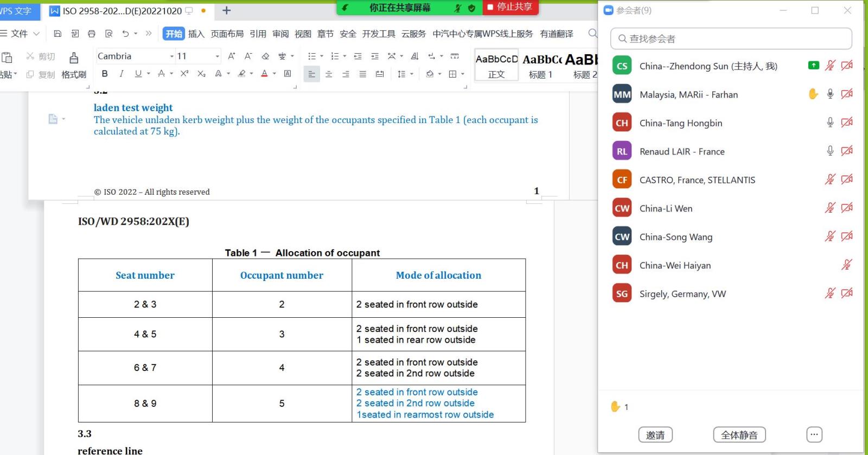Toggle Renaud LAIR's camera icon
The height and width of the screenshot is (455, 868).
pyautogui.click(x=847, y=151)
